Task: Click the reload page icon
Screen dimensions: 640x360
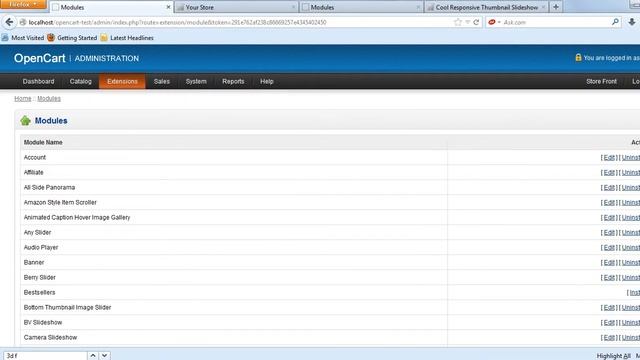Action: [476, 22]
